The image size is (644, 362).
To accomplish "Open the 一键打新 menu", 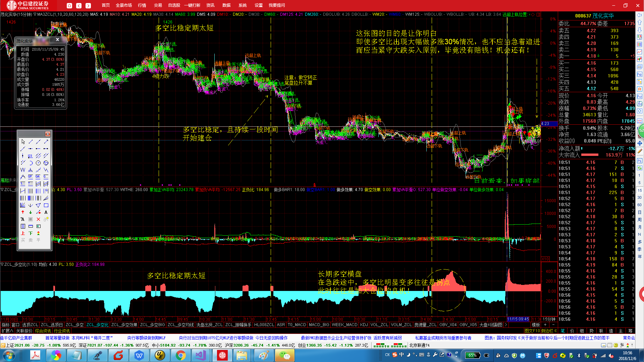I will [x=192, y=5].
